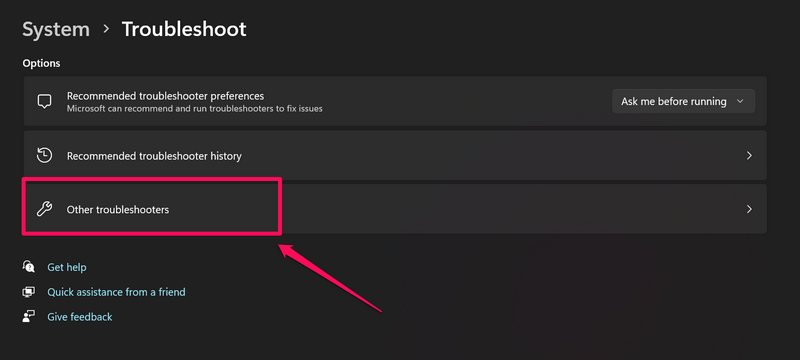Screen dimensions: 800x360
Task: Click the wrench icon beside Other troubleshooters
Action: click(44, 209)
